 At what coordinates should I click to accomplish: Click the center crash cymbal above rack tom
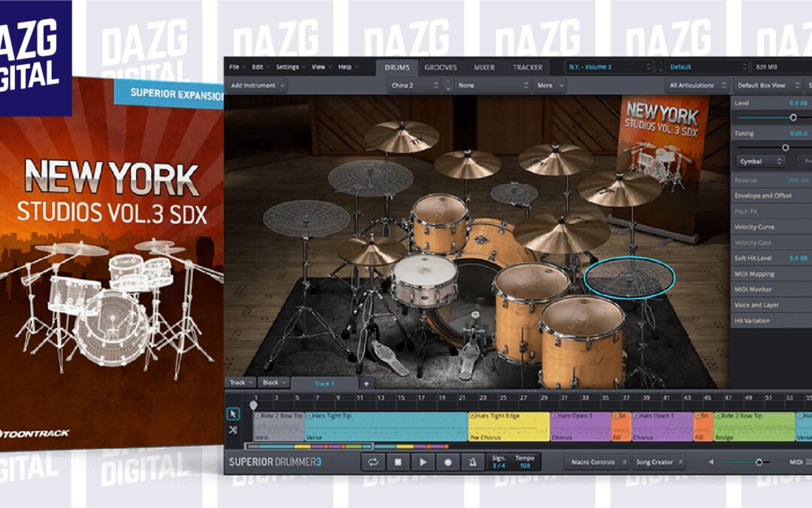tap(467, 163)
